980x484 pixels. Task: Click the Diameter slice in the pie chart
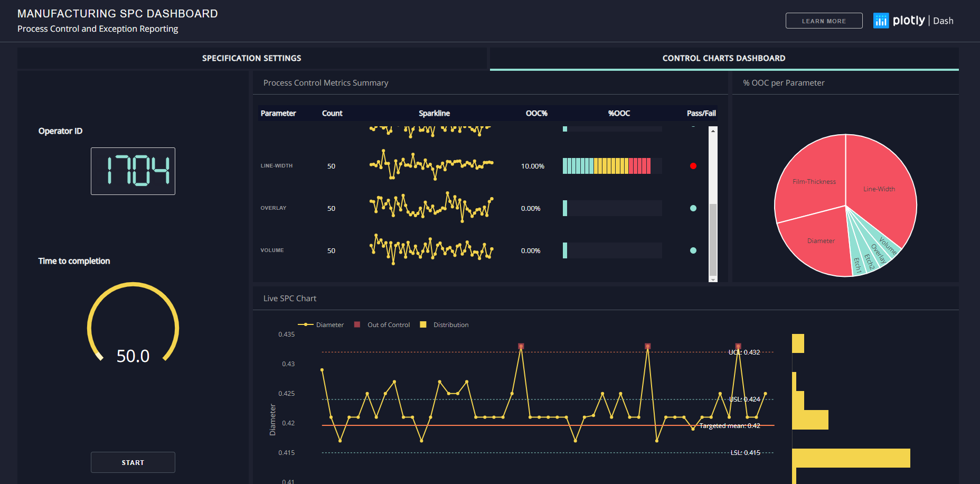821,240
